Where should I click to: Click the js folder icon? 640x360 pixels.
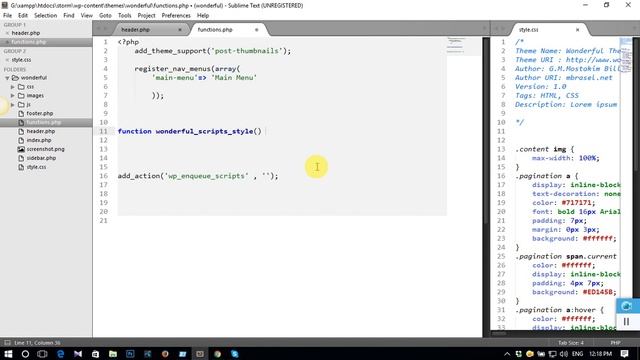tap(21, 105)
